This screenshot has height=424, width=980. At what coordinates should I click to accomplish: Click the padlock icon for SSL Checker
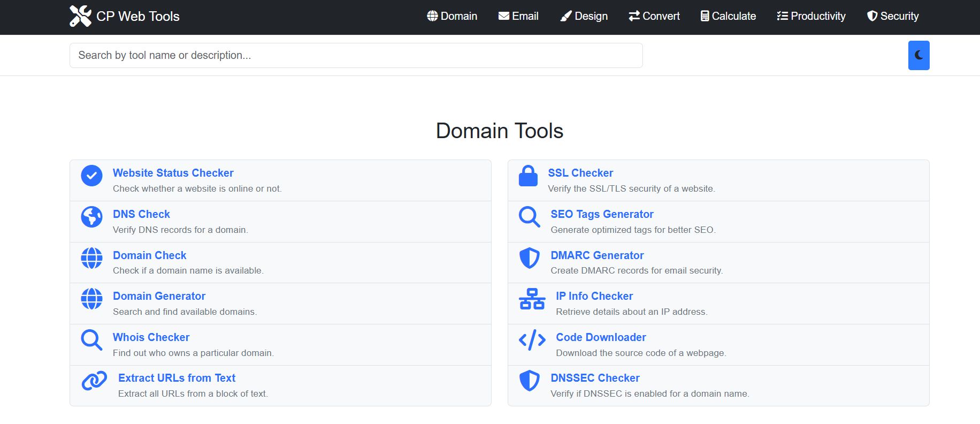coord(528,176)
